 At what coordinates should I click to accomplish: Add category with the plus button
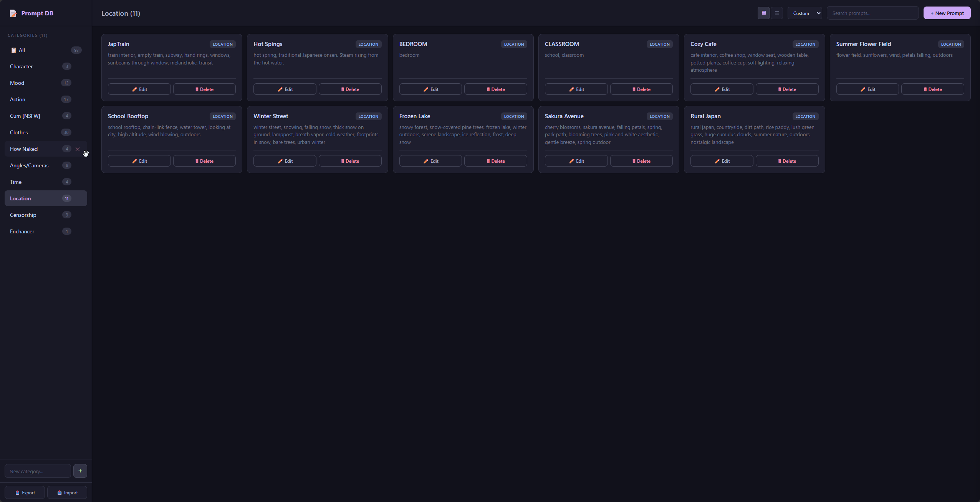click(x=80, y=471)
